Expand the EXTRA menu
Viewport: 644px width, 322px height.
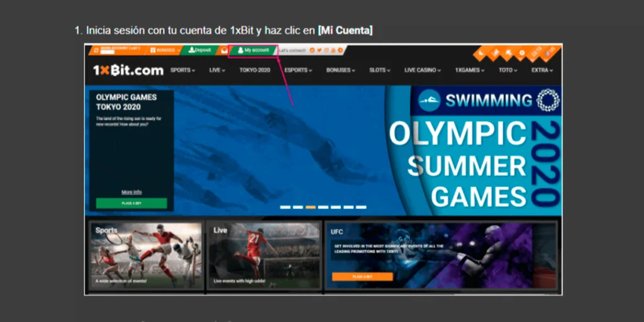543,70
